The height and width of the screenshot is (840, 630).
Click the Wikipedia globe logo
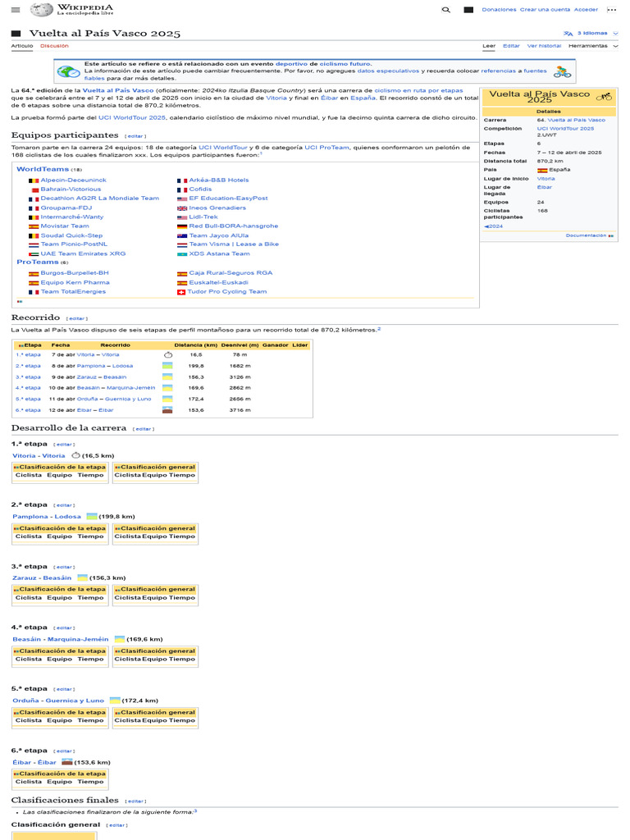42,9
